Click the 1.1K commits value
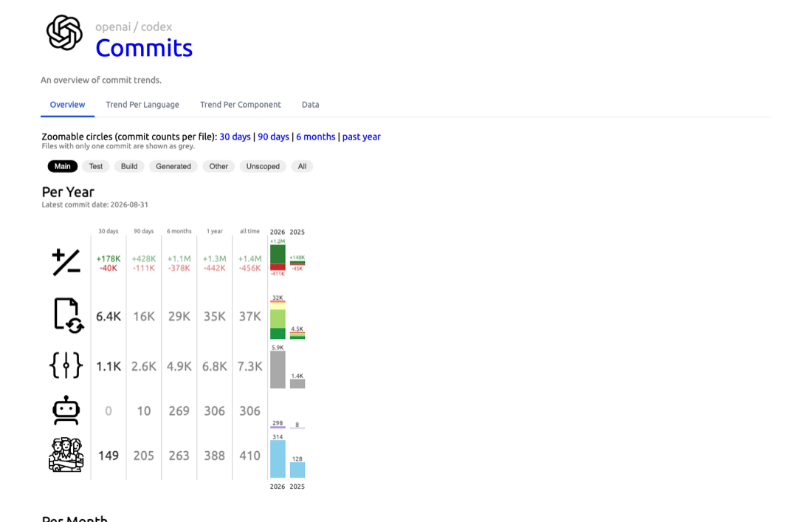 coord(109,366)
